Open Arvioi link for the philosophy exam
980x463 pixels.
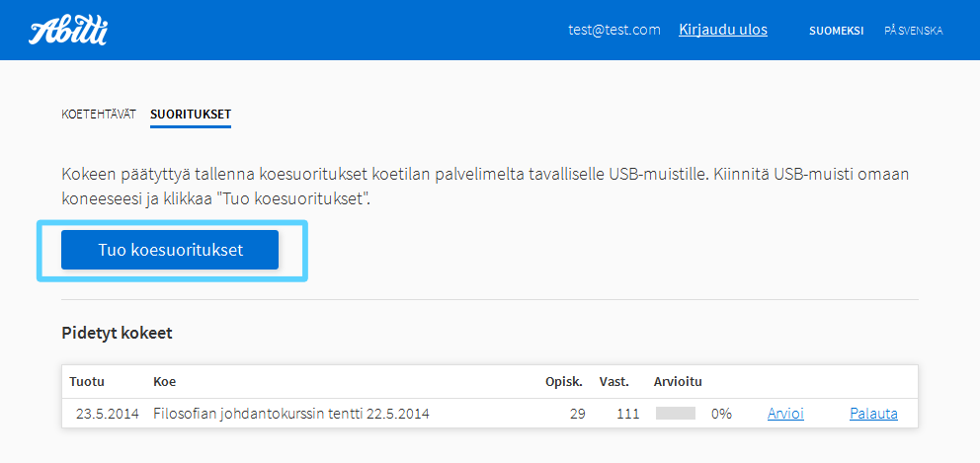pyautogui.click(x=785, y=414)
